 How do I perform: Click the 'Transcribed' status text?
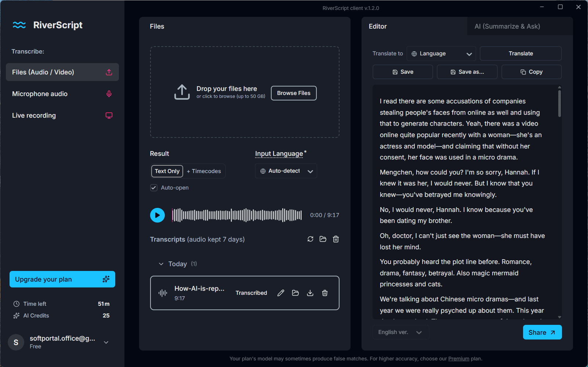click(x=251, y=293)
